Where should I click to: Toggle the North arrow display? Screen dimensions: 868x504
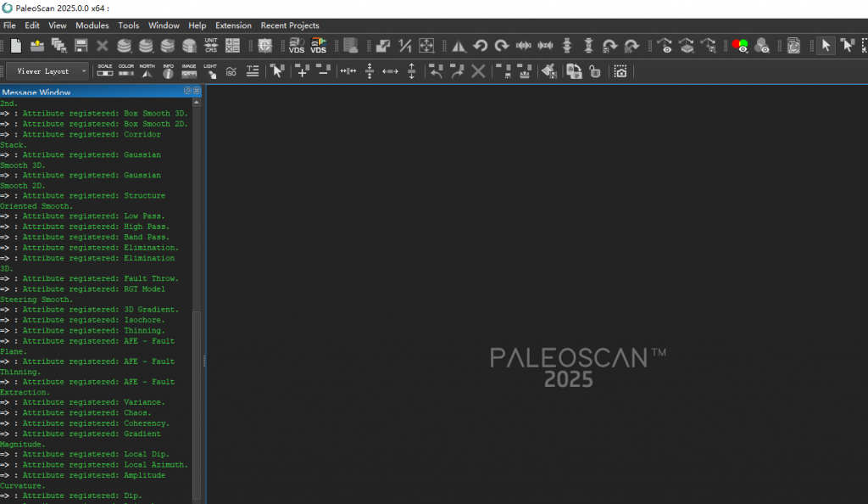click(x=147, y=71)
